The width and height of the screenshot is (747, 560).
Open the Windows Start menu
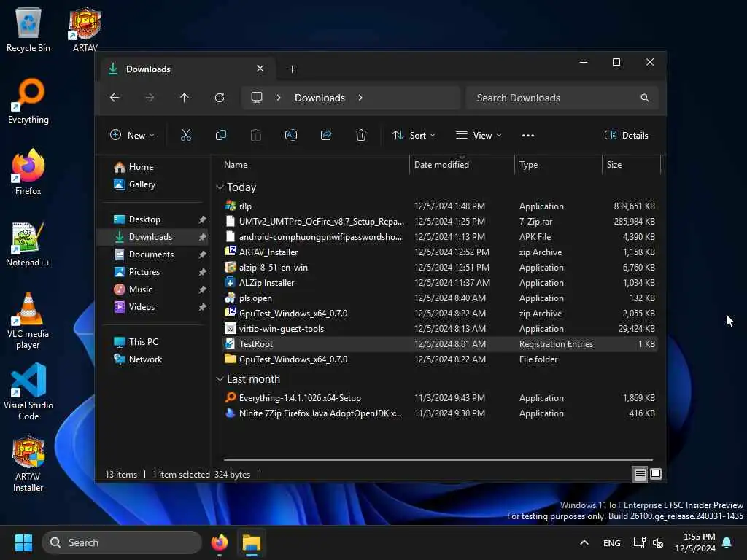(23, 542)
